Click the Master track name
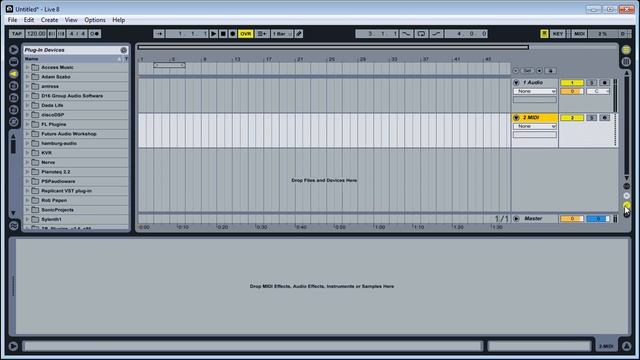Image resolution: width=640 pixels, height=360 pixels. pos(533,219)
